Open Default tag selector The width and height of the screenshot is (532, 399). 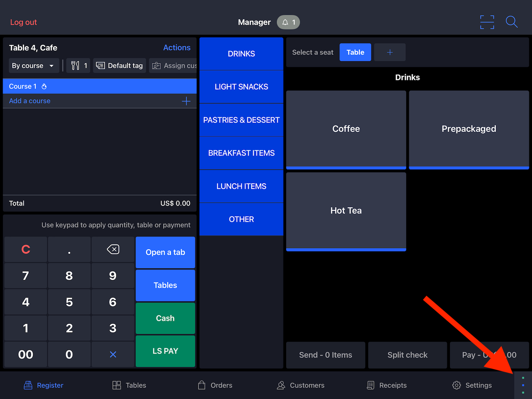(119, 66)
